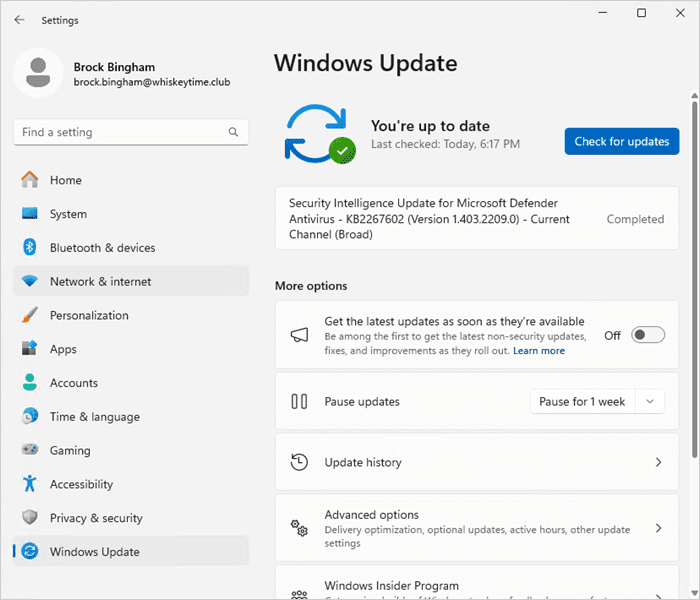This screenshot has height=600, width=700.
Task: Click the Accounts person icon
Action: [29, 383]
